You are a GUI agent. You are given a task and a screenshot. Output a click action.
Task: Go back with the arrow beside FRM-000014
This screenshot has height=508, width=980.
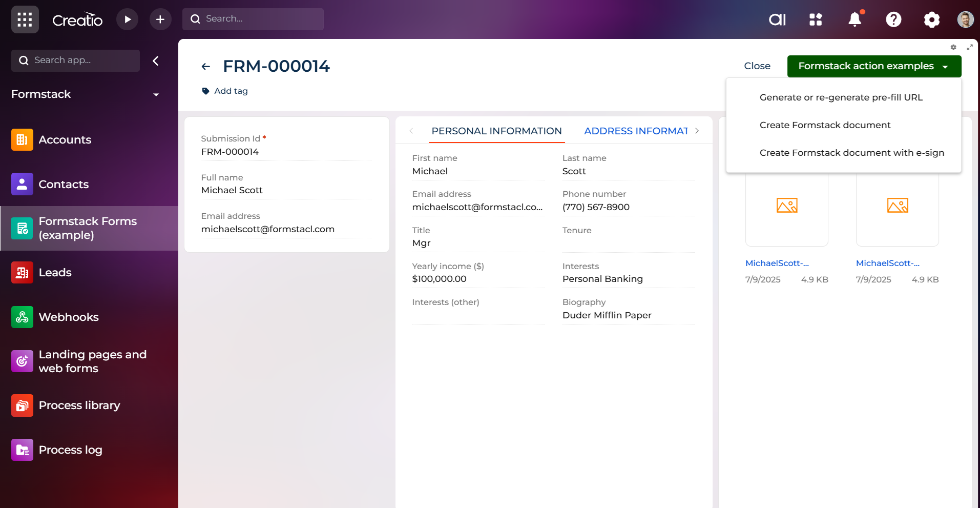pos(206,67)
